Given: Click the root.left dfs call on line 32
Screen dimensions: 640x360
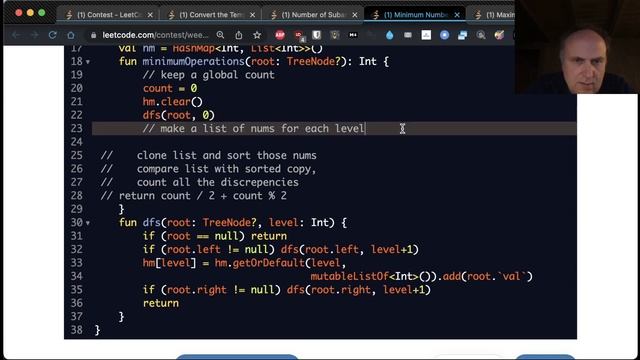Looking at the screenshot, I should [x=349, y=249].
